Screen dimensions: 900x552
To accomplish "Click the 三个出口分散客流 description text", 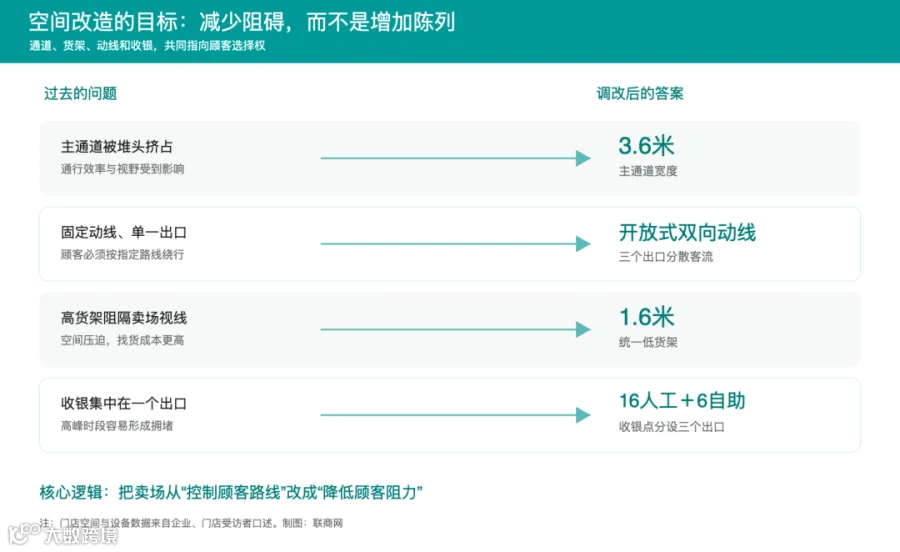I will 666,256.
